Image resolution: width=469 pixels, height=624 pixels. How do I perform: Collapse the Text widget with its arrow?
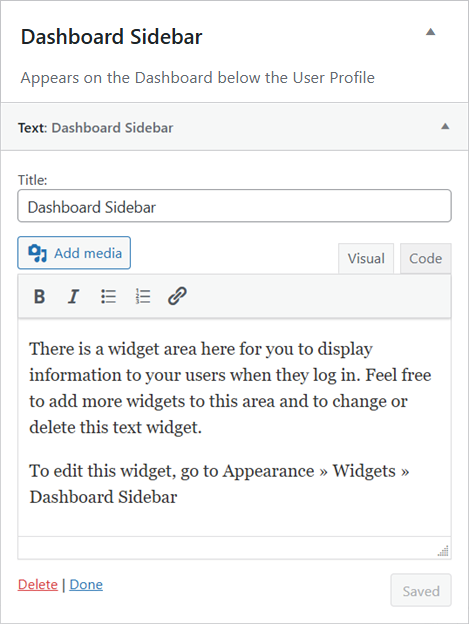pyautogui.click(x=445, y=127)
